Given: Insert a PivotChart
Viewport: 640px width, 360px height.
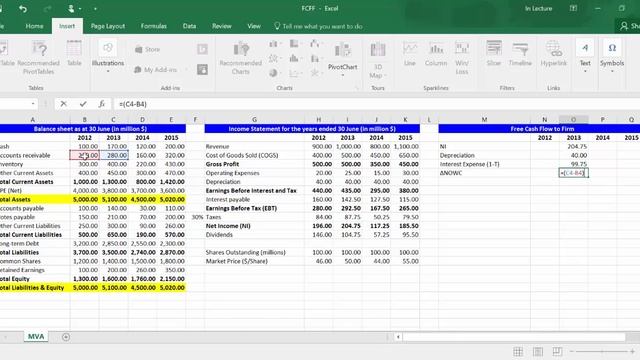Looking at the screenshot, I should [342, 59].
